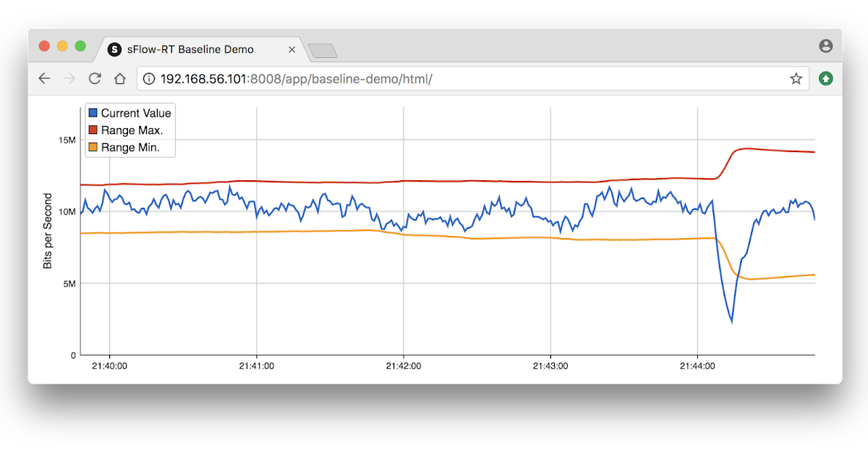Open the browser profile icon

[x=825, y=45]
